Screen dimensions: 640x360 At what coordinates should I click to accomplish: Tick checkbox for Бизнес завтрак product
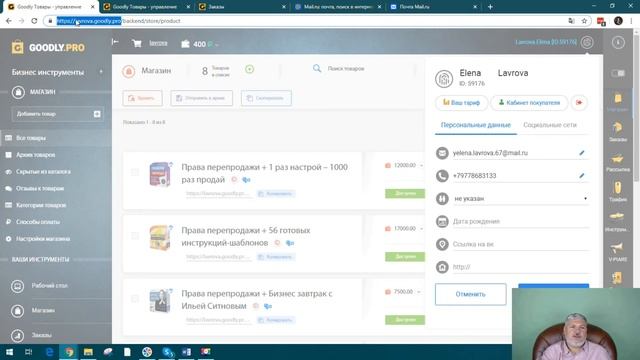pos(135,299)
